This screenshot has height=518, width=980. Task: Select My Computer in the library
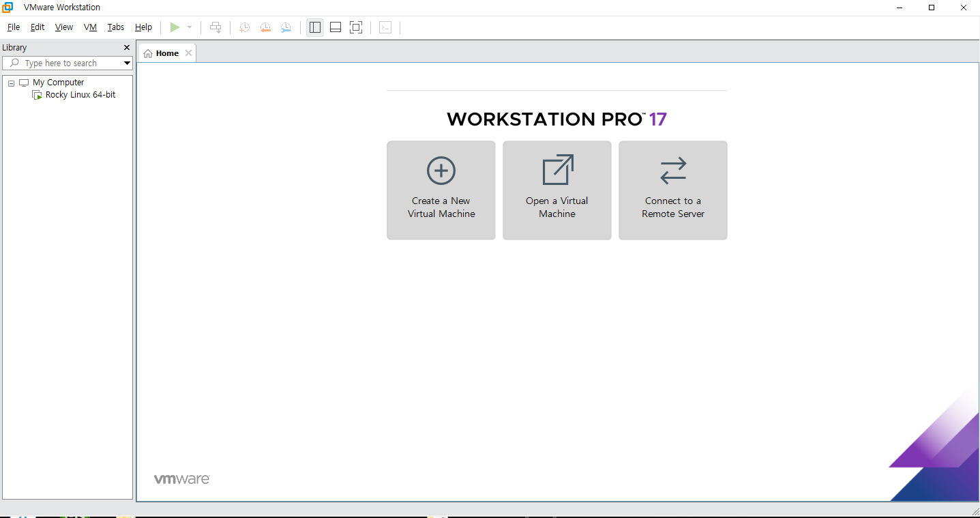pos(59,83)
